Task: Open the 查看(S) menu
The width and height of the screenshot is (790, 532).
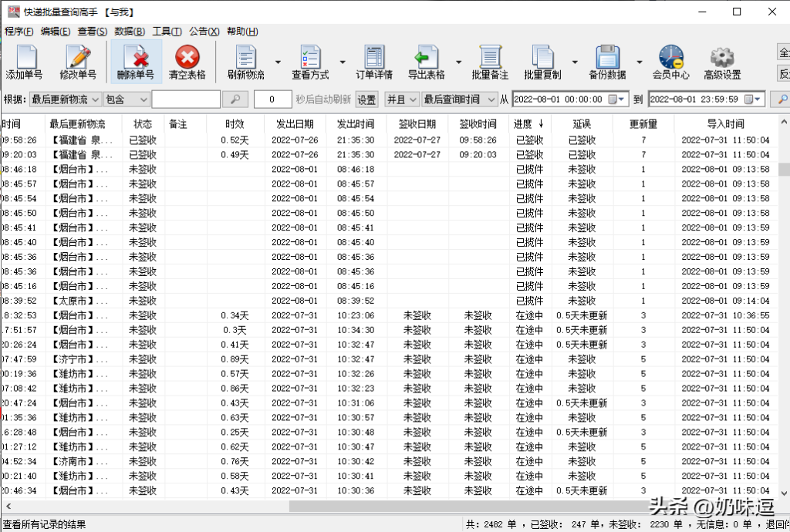Action: [93, 31]
